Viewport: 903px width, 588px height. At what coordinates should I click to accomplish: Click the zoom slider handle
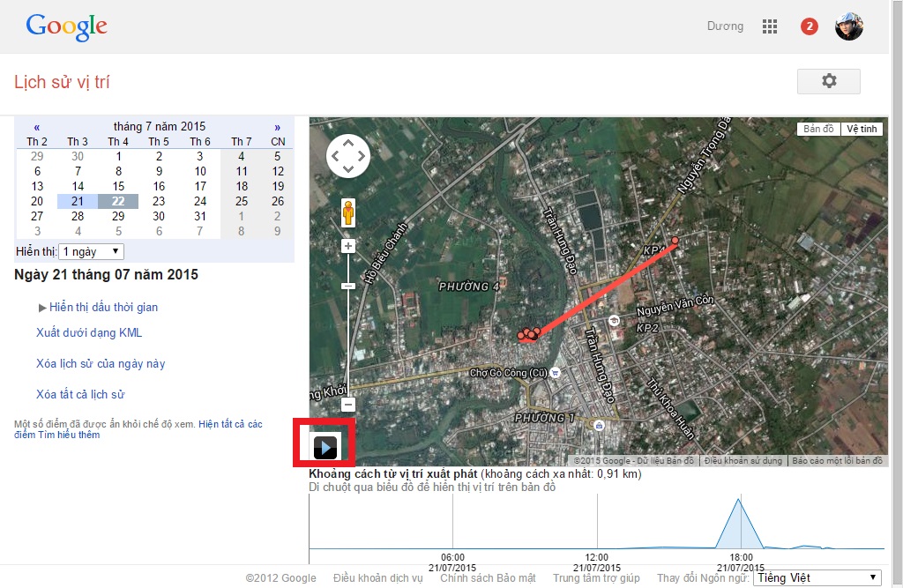(347, 287)
